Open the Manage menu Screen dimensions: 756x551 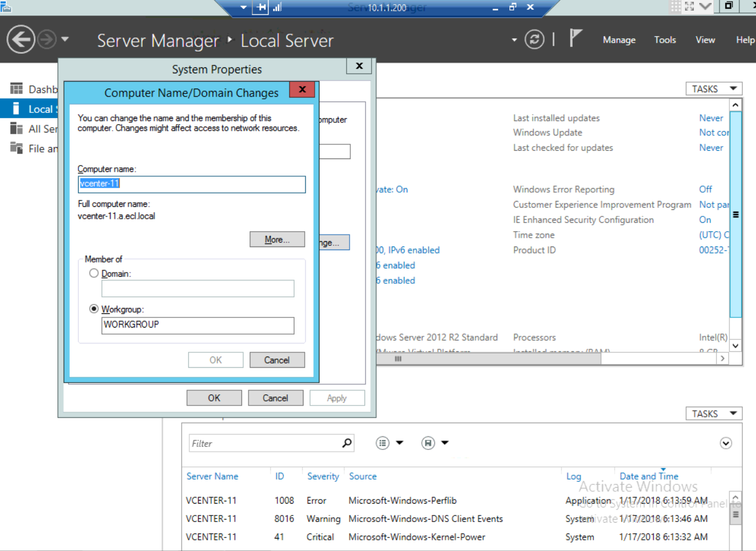click(x=619, y=40)
